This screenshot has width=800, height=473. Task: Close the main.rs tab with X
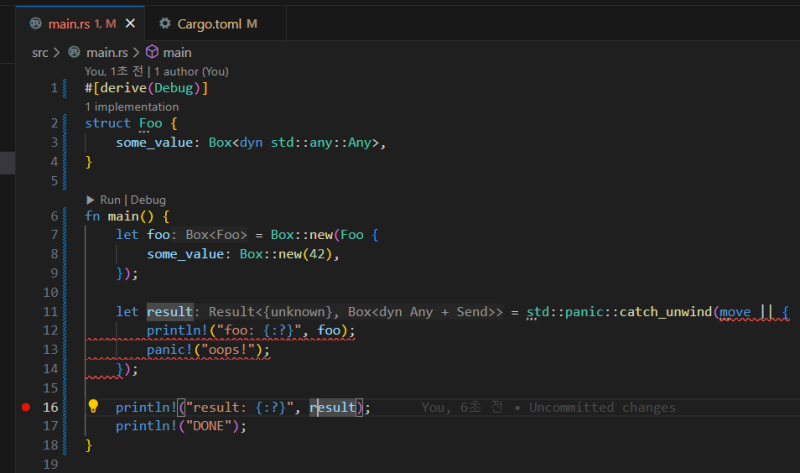pyautogui.click(x=130, y=23)
